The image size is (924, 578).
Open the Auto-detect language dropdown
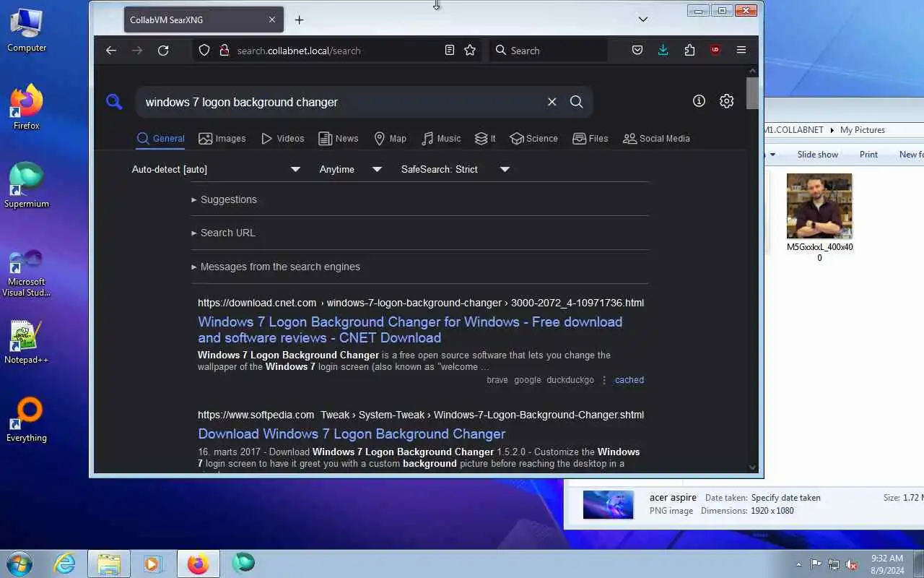pos(216,169)
